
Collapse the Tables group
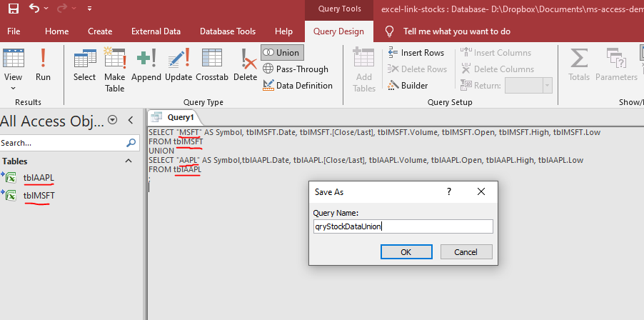coord(129,161)
